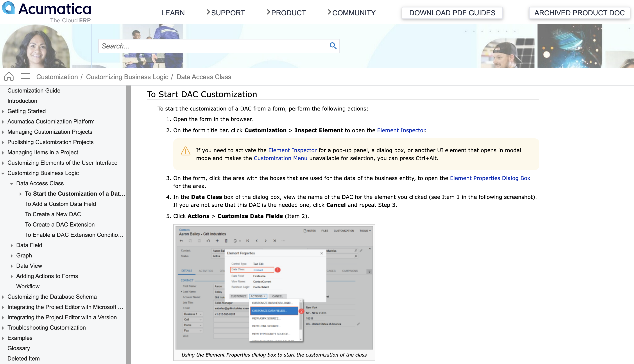Go to Data Access Class breadcrumb

204,77
